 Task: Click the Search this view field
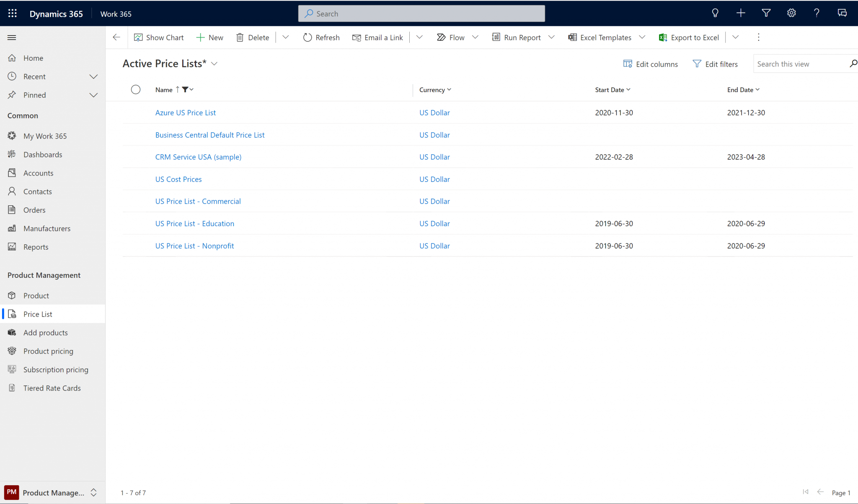(800, 64)
